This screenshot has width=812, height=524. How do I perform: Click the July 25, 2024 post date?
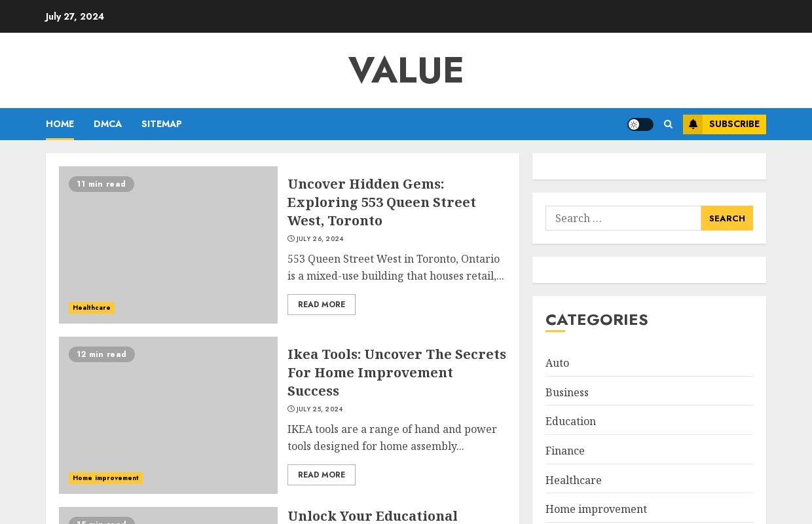click(320, 409)
